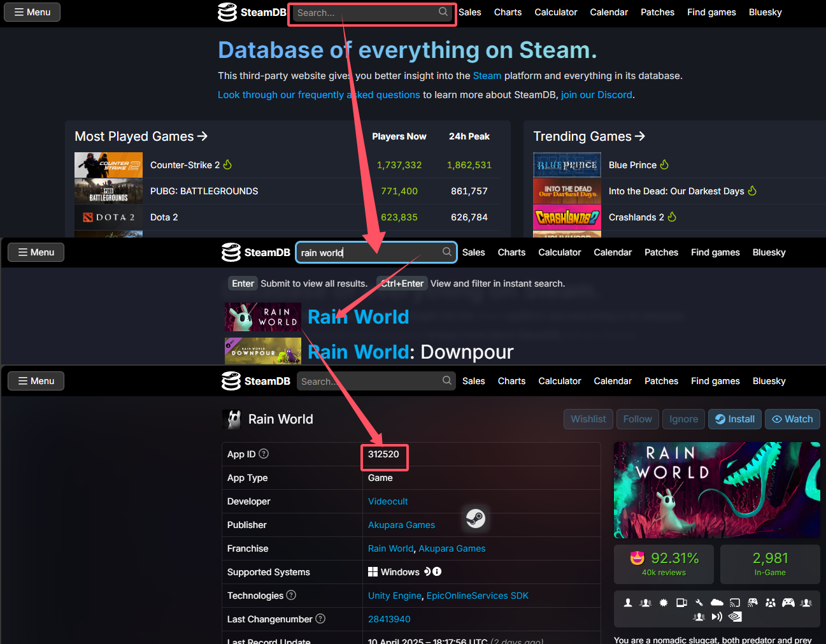Open the 'join our Discord' link
This screenshot has height=644, width=826.
tap(597, 95)
